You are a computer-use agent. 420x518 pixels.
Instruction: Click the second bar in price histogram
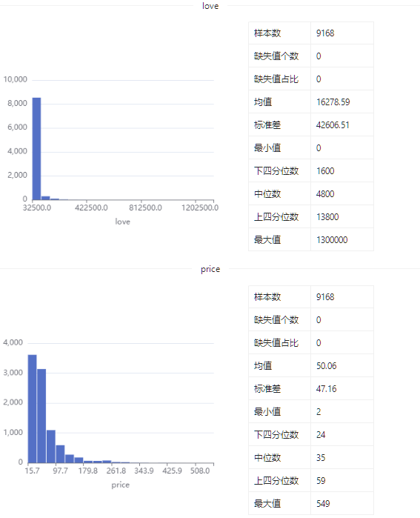pos(41,416)
